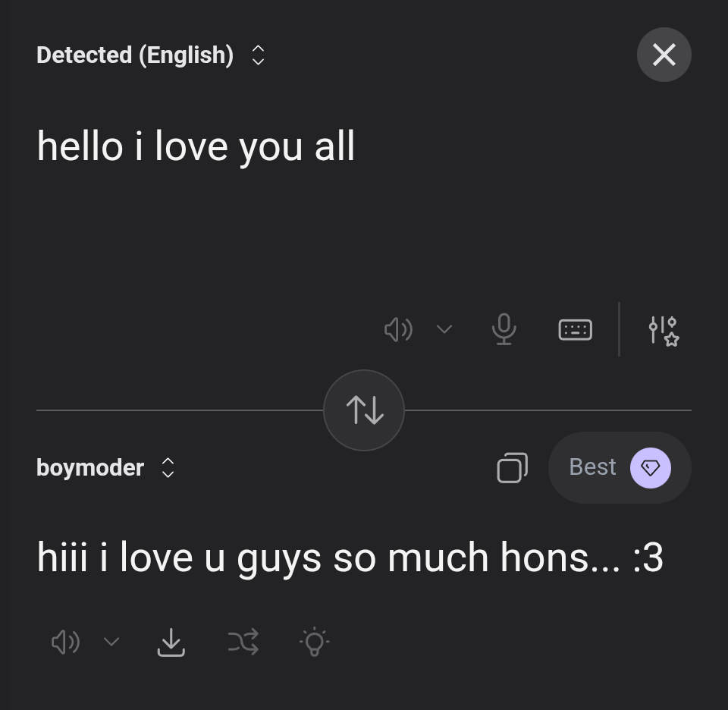Viewport: 728px width, 710px height.
Task: Click the Best label text
Action: (x=592, y=467)
